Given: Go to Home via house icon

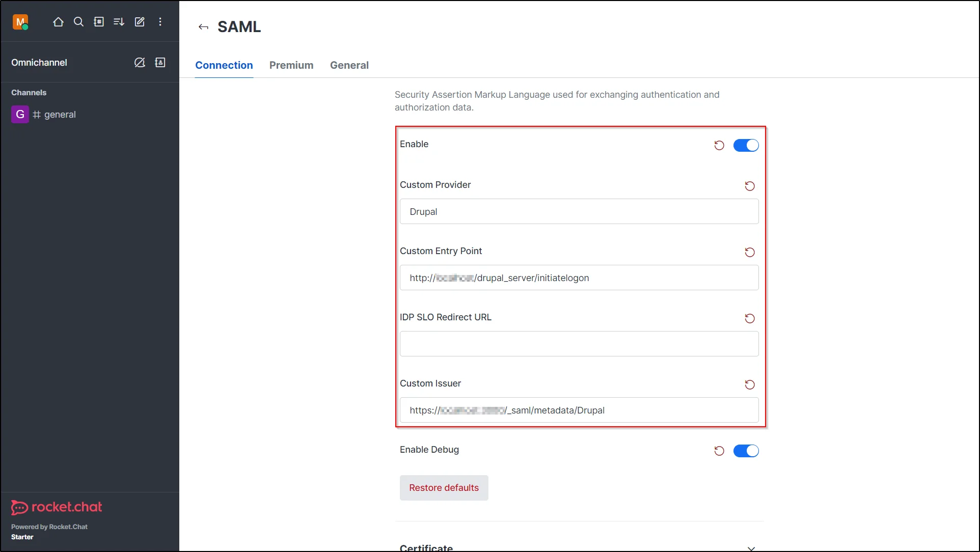Looking at the screenshot, I should point(58,22).
